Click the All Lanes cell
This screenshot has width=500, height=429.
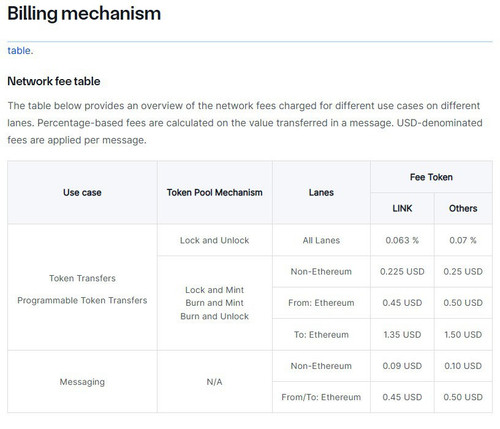(x=321, y=240)
